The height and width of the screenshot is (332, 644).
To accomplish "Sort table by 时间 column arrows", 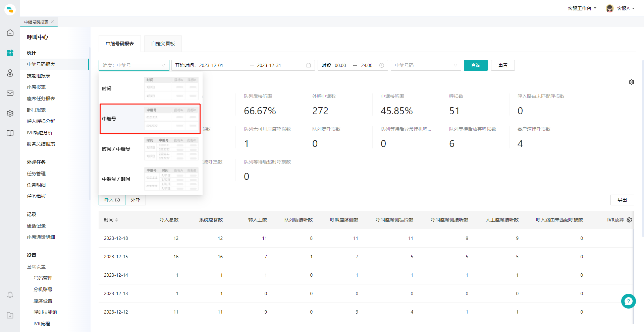I will pyautogui.click(x=116, y=220).
